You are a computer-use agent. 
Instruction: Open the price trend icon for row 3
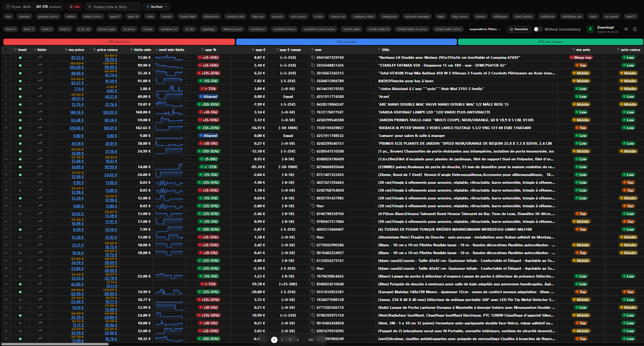[x=40, y=73]
